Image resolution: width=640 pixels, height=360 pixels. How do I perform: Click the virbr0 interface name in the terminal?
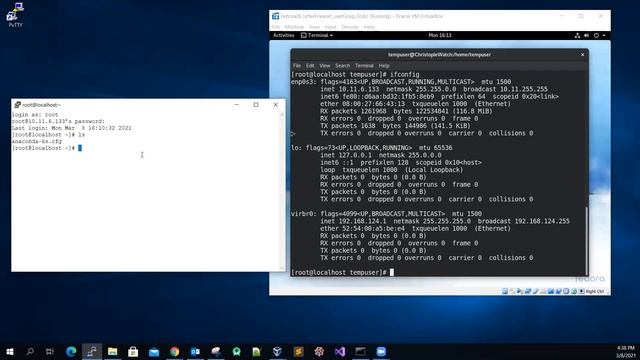pos(302,214)
